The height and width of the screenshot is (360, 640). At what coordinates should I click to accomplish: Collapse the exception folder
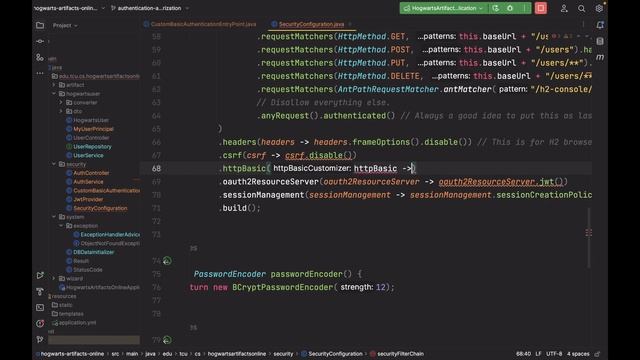[61, 226]
